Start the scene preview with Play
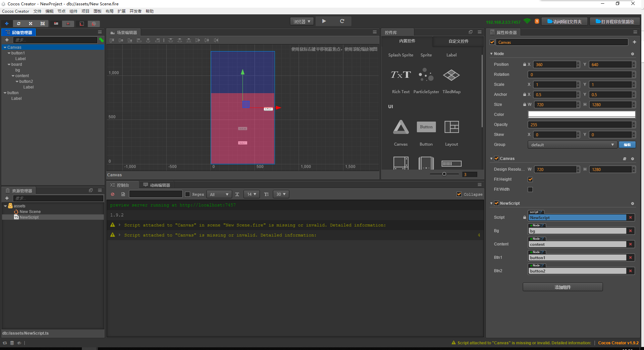This screenshot has height=350, width=644. coord(324,21)
